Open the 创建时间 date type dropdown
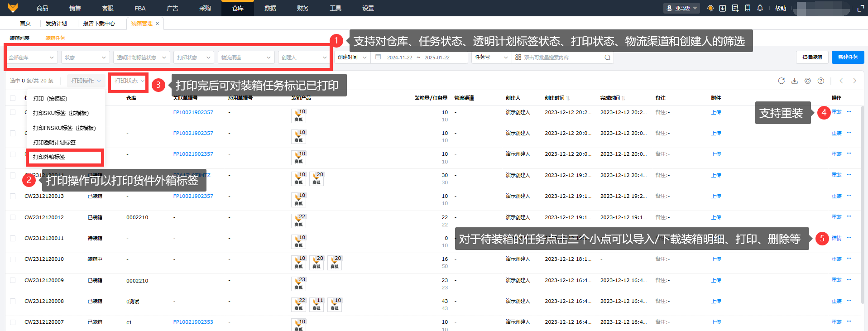 (x=352, y=58)
